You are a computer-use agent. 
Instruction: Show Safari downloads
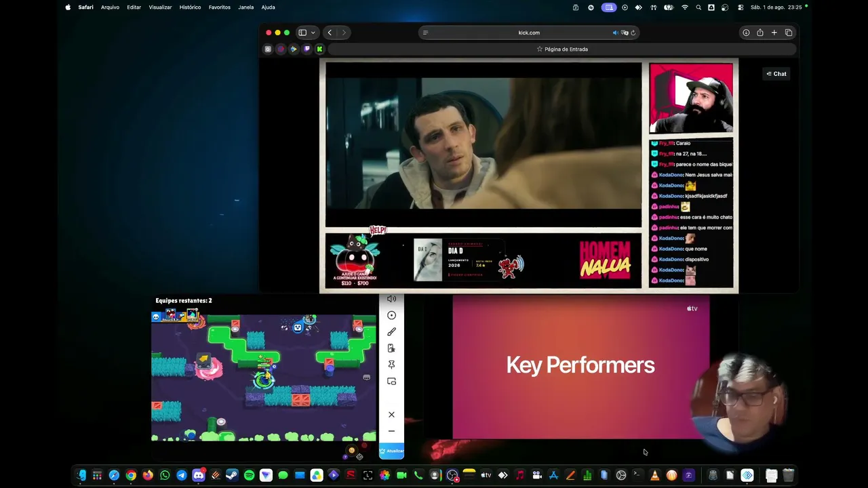pyautogui.click(x=746, y=33)
